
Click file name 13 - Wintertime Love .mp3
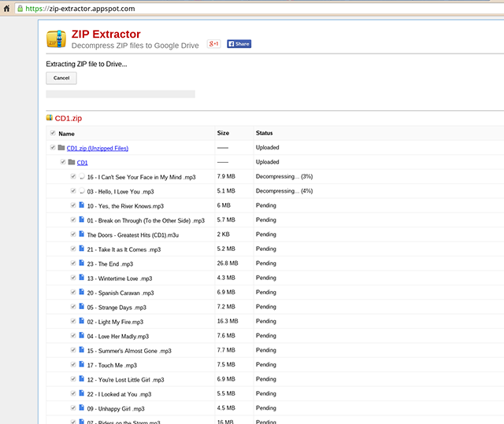[x=120, y=278]
